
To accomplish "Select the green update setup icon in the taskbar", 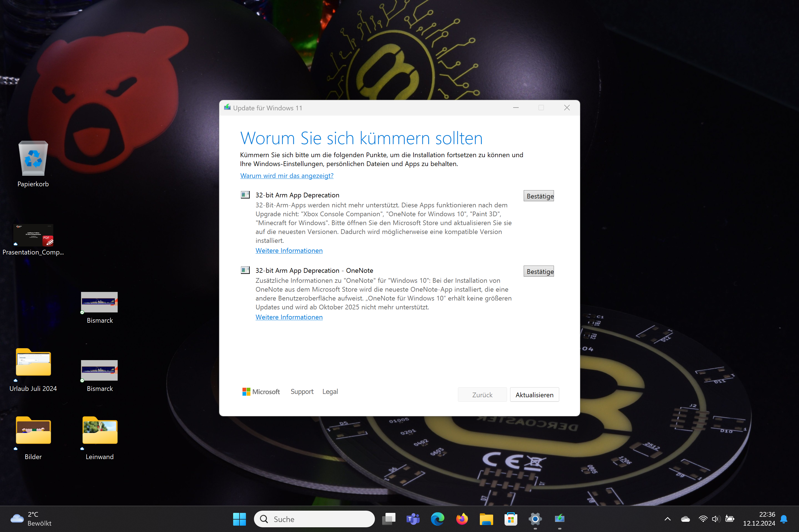I will [559, 519].
